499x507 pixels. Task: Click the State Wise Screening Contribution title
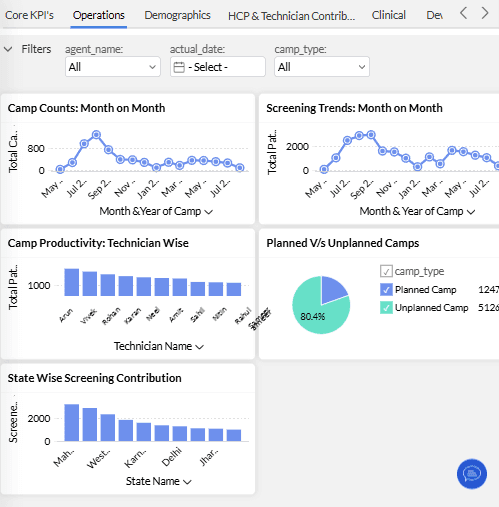click(x=95, y=378)
